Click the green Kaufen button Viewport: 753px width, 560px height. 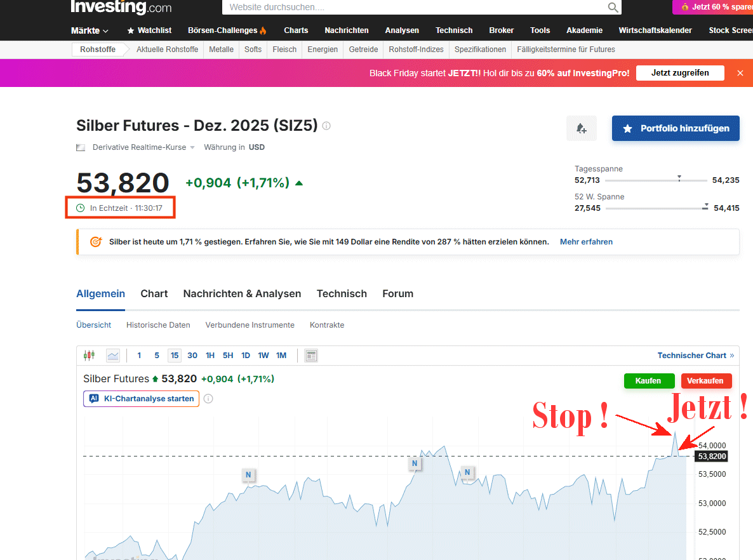click(649, 381)
